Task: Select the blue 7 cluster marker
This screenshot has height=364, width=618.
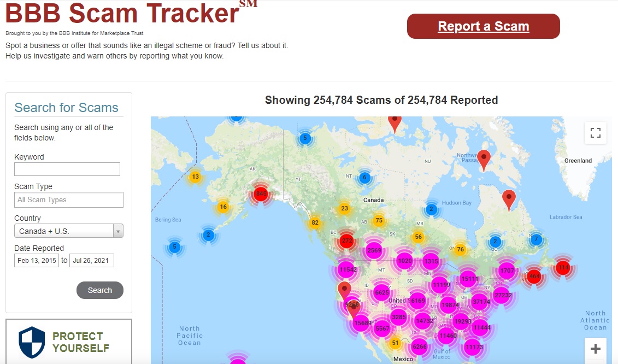Action: (535, 239)
